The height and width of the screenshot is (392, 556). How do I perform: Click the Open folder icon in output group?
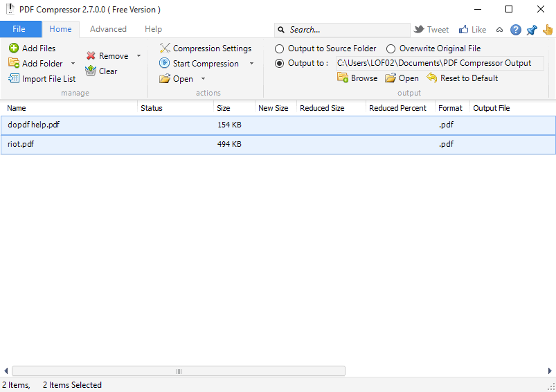(x=391, y=78)
